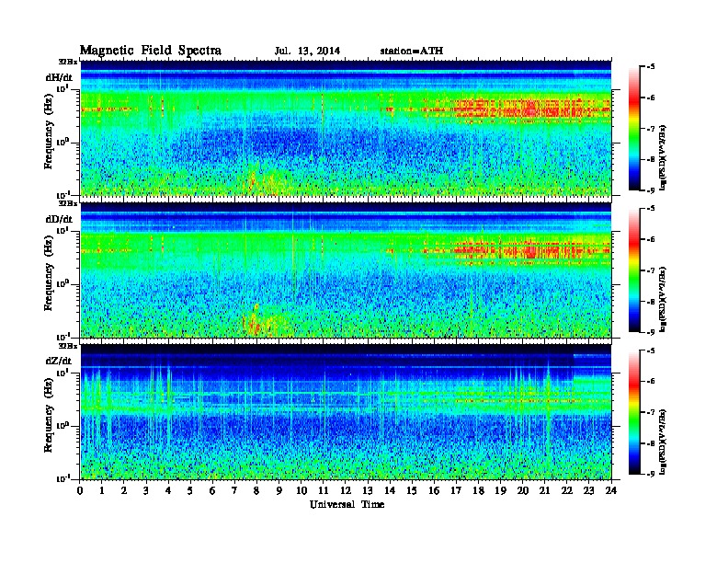Click the dH/dt color bar log PSD units label
The height and width of the screenshot is (563, 728).
click(664, 157)
